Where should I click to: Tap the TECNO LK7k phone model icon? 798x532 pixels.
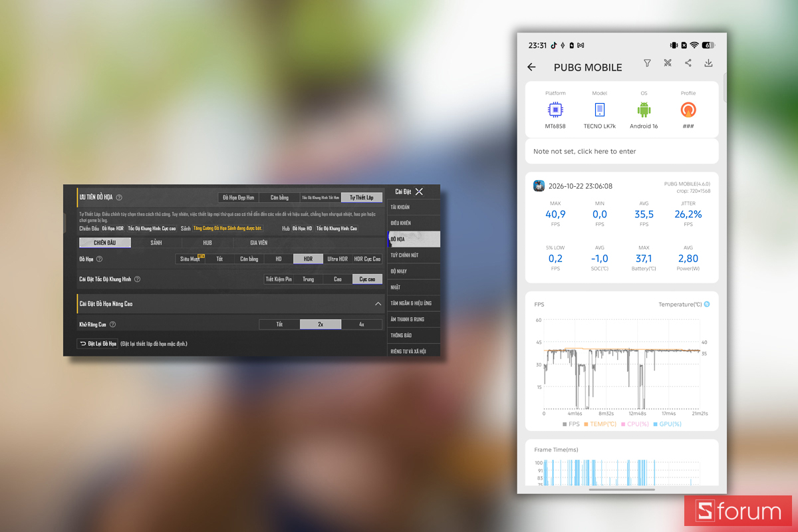600,110
